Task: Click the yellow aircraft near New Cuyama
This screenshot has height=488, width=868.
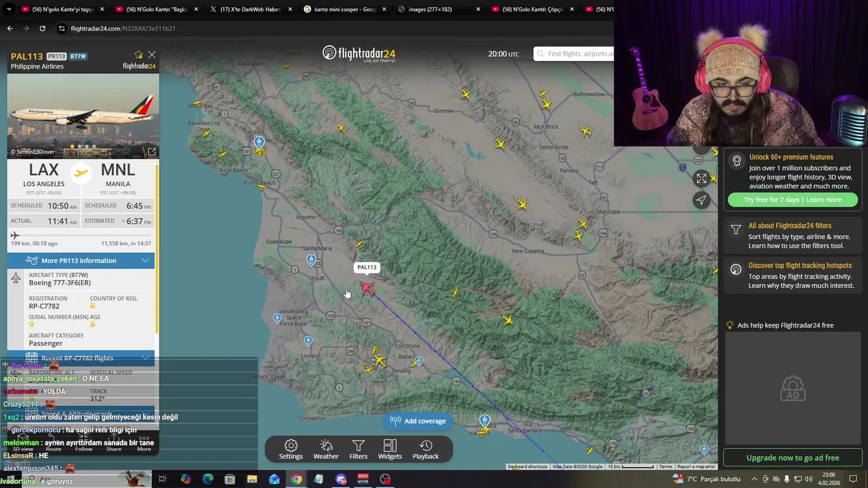Action: tap(521, 204)
